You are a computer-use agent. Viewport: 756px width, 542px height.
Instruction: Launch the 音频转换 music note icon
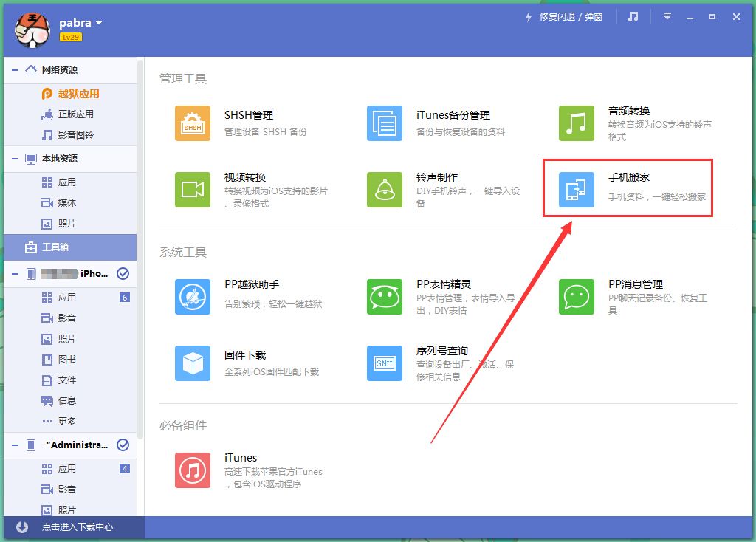click(576, 123)
